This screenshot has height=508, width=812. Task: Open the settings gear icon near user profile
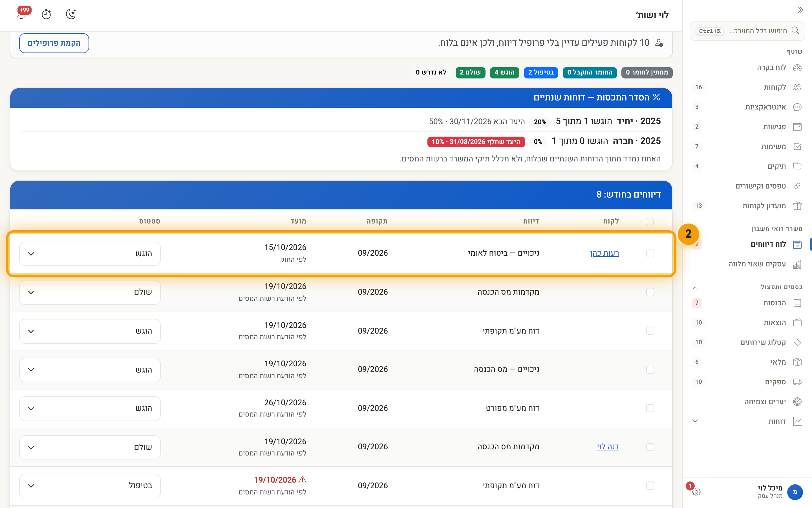tap(696, 492)
